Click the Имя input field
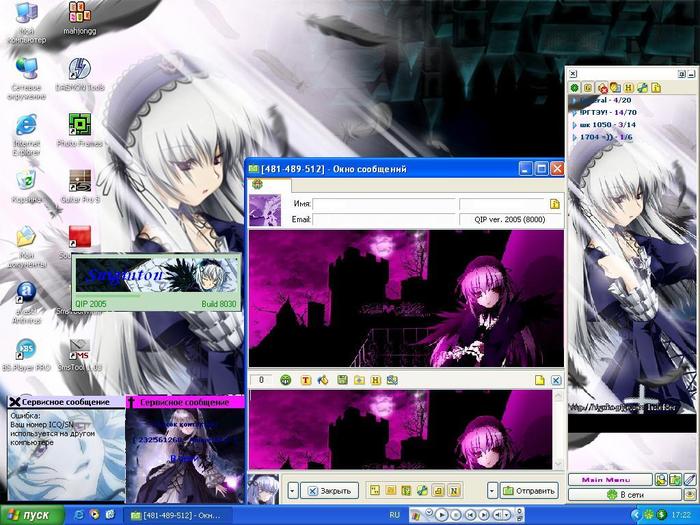700x525 pixels. pos(384,204)
